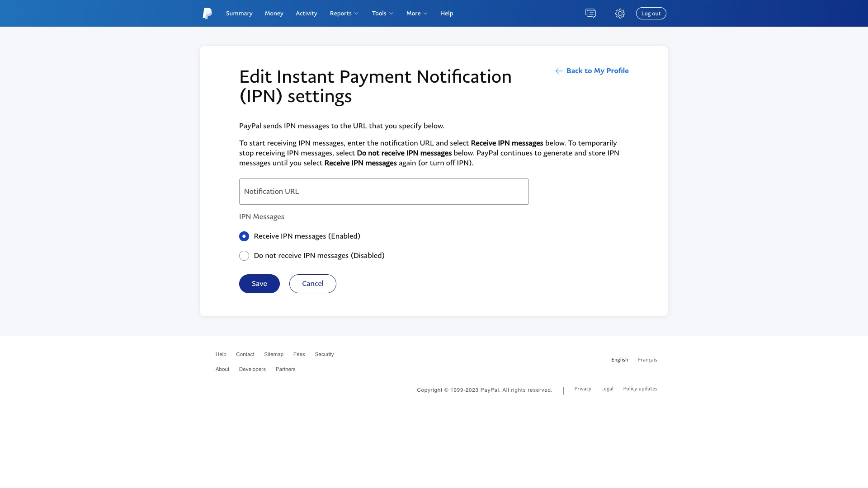
Task: Open the Privacy link
Action: [x=583, y=389]
